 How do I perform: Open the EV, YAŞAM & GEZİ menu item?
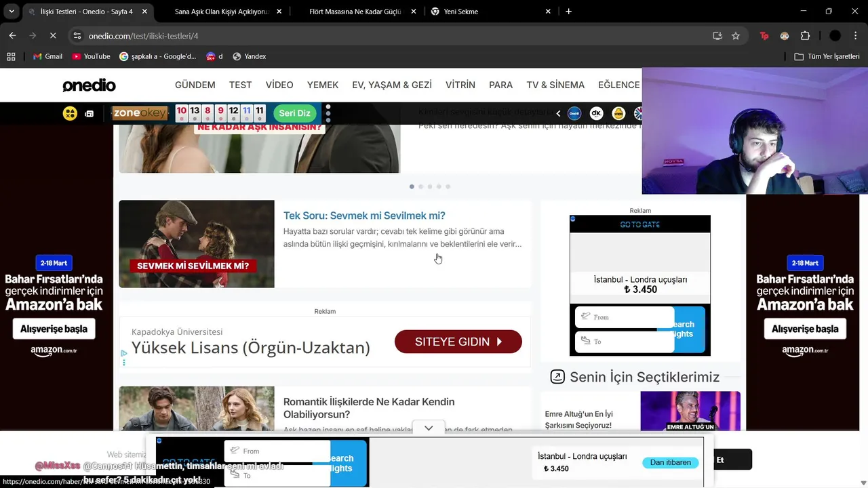392,85
